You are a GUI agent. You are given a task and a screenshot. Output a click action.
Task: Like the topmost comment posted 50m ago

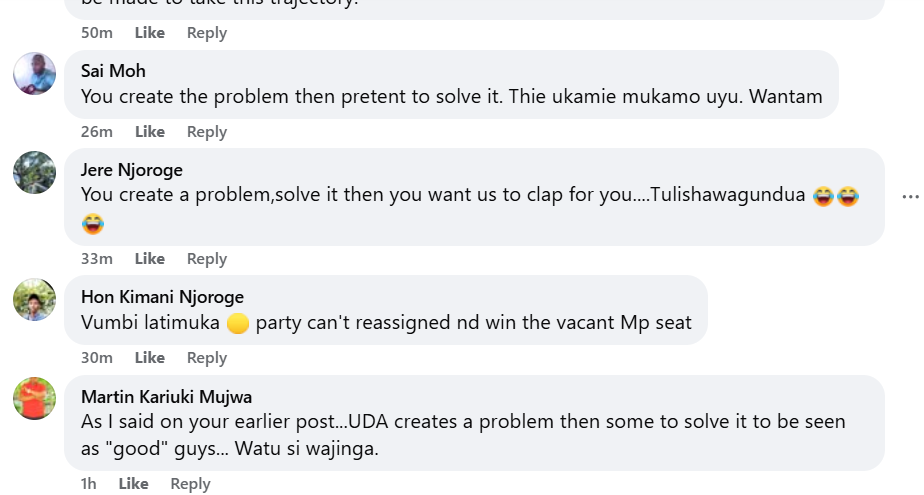coord(150,33)
